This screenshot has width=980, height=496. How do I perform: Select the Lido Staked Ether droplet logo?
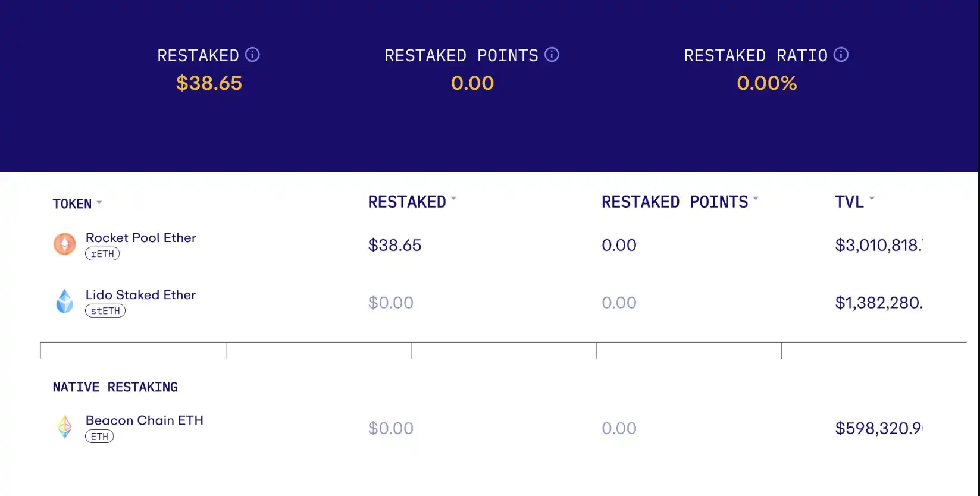coord(65,301)
